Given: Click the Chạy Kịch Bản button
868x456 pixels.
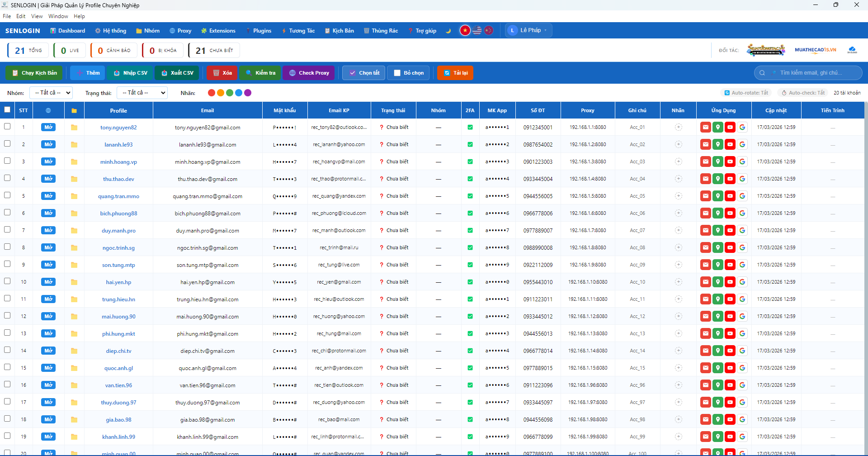Looking at the screenshot, I should (x=34, y=73).
